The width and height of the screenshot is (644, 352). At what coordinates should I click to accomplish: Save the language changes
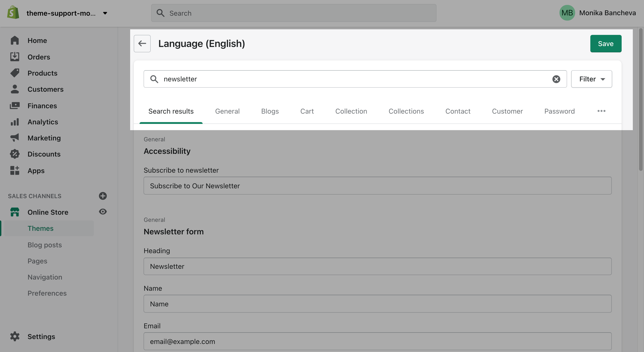(x=605, y=44)
